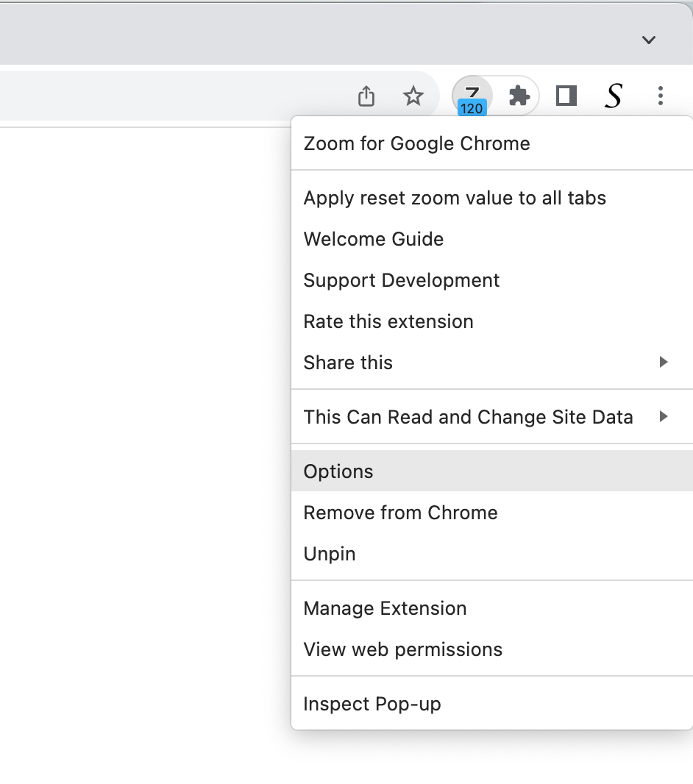The width and height of the screenshot is (693, 784).
Task: Click the share/upload icon in the address bar
Action: (366, 96)
